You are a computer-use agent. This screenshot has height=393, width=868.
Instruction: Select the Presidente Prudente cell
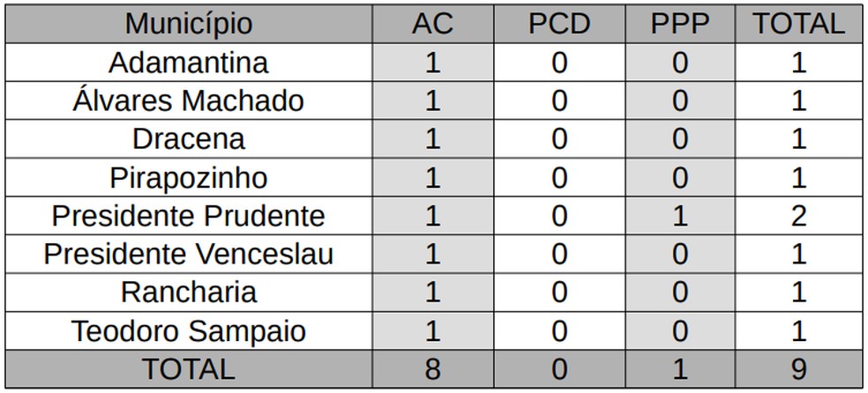[188, 216]
